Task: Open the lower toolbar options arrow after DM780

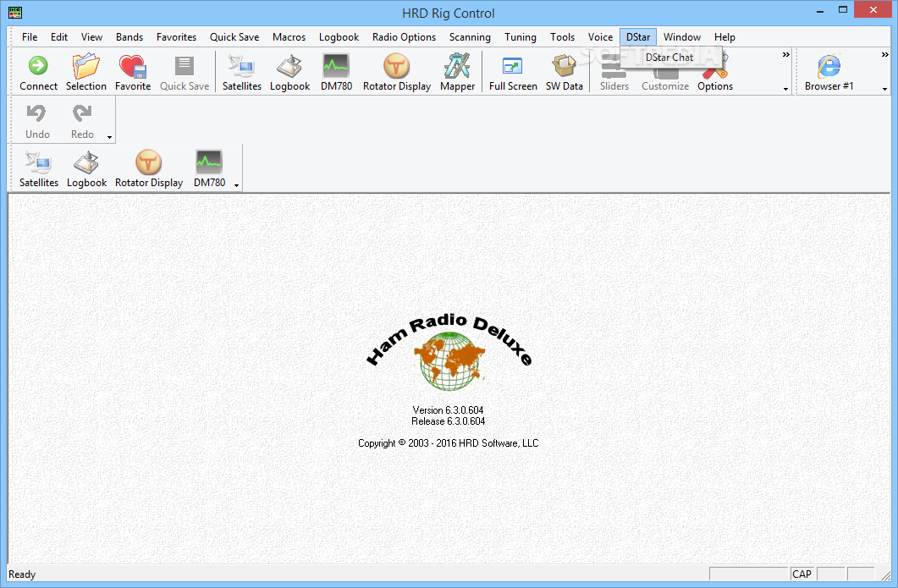Action: tap(236, 185)
